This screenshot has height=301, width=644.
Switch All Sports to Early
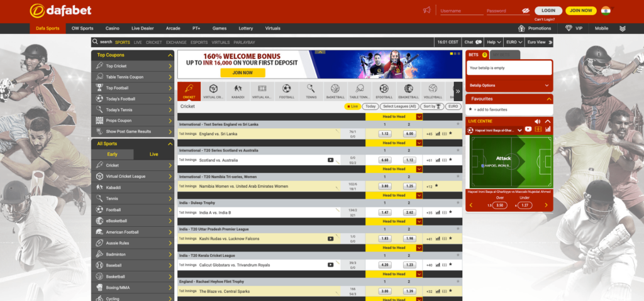[112, 155]
